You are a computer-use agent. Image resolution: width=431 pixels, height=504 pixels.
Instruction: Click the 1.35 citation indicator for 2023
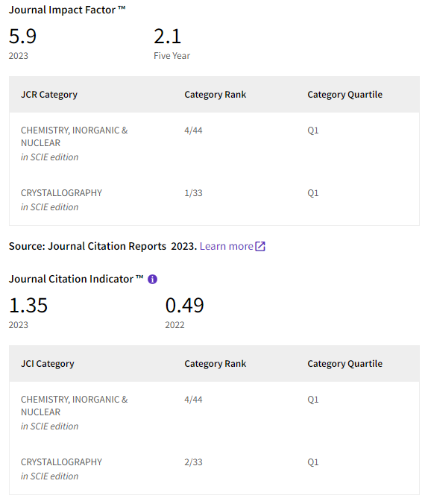28,305
